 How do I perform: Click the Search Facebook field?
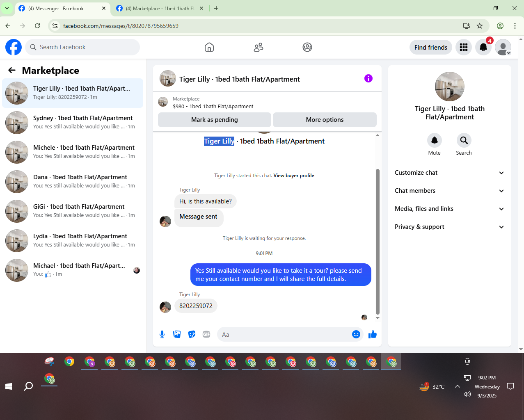[82, 47]
